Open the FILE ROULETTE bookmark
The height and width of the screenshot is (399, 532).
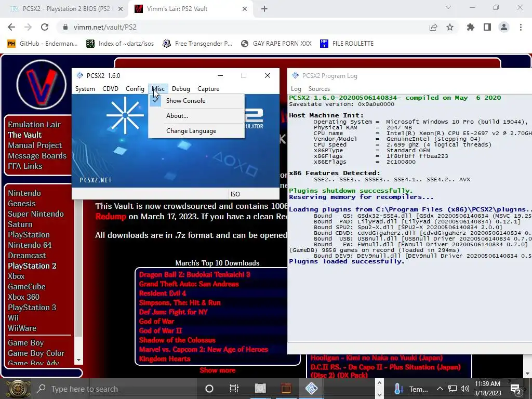tap(347, 44)
